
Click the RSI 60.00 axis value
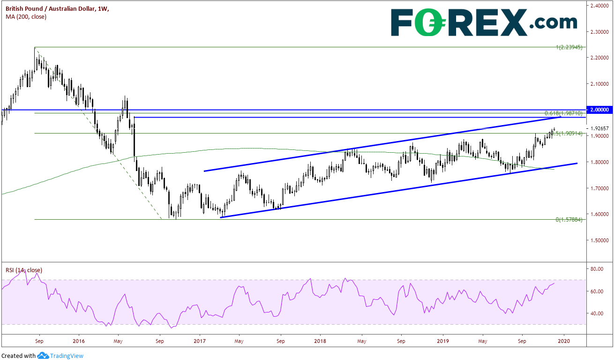pyautogui.click(x=596, y=291)
